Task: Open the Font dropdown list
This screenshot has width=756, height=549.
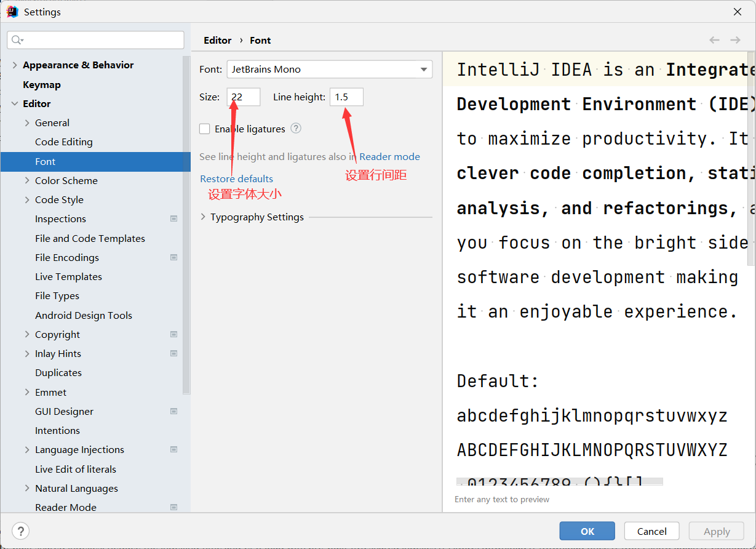Action: pos(424,70)
